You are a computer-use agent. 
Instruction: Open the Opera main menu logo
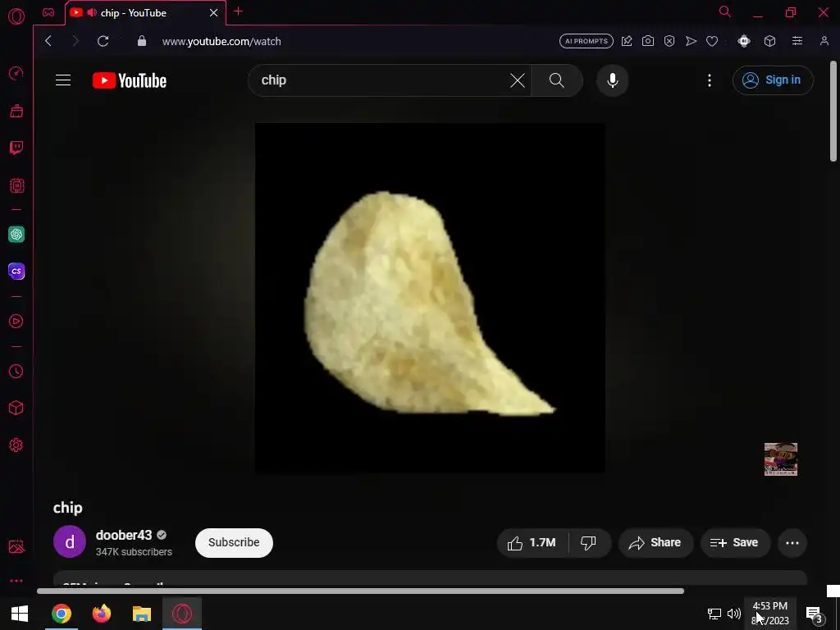click(16, 16)
